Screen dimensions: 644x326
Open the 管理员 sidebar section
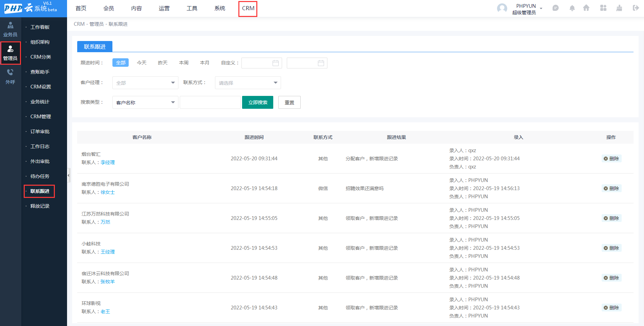coord(10,53)
